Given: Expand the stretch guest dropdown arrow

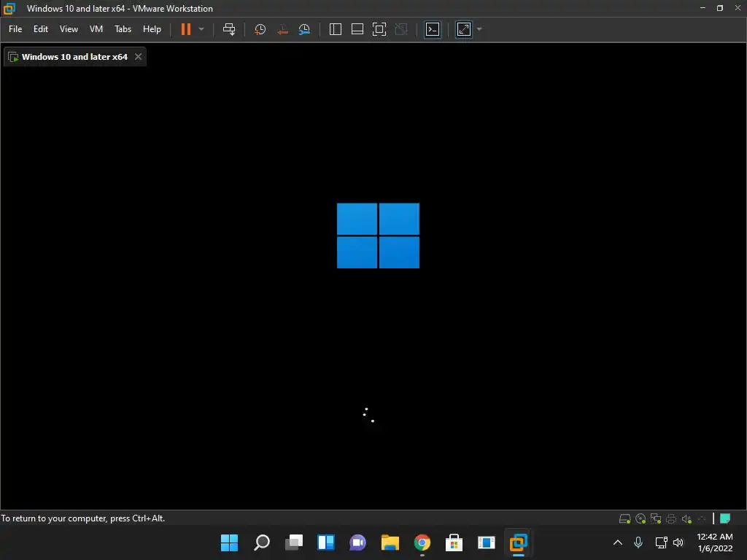Looking at the screenshot, I should coord(479,29).
